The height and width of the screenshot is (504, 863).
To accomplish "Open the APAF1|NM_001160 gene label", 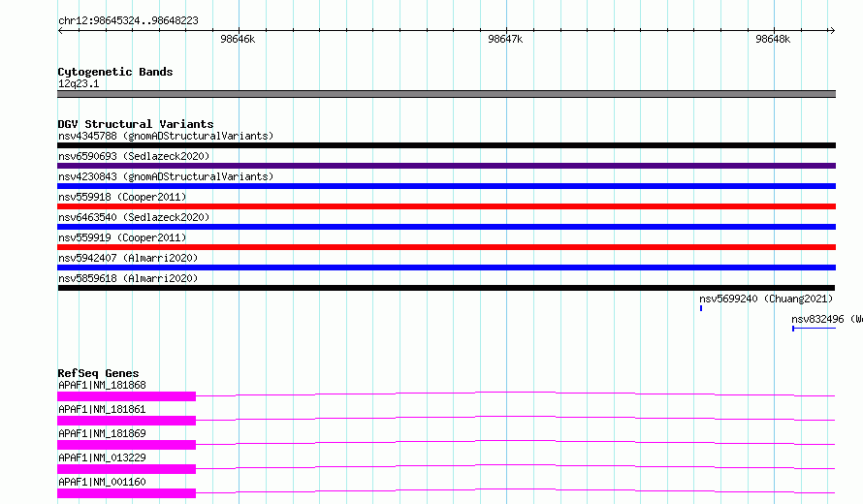I will click(102, 482).
